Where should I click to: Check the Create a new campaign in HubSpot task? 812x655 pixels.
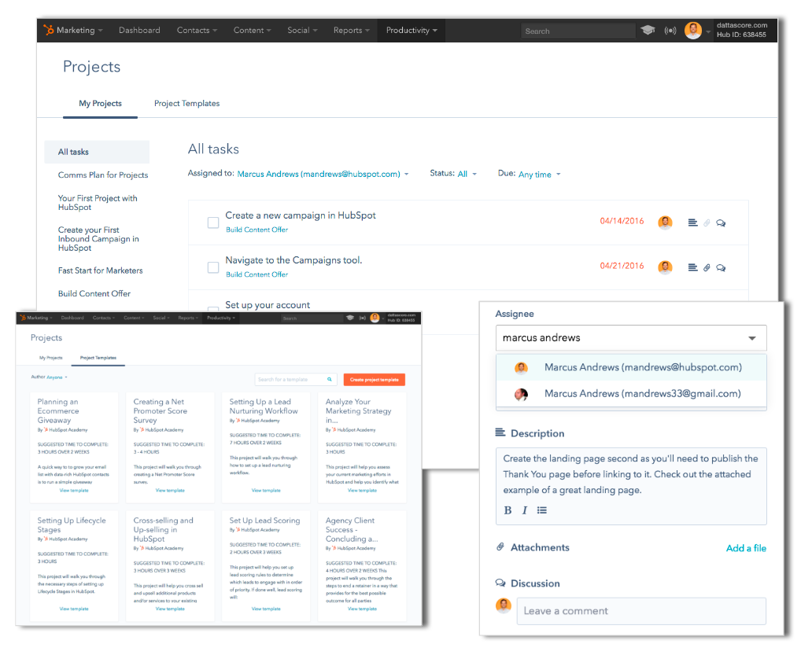(x=213, y=223)
